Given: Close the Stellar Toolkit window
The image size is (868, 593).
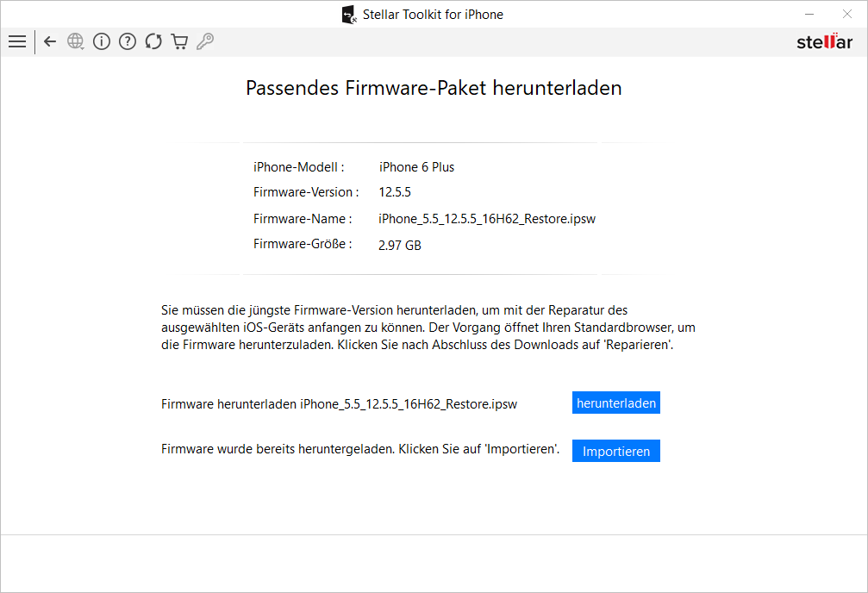Looking at the screenshot, I should click(846, 14).
